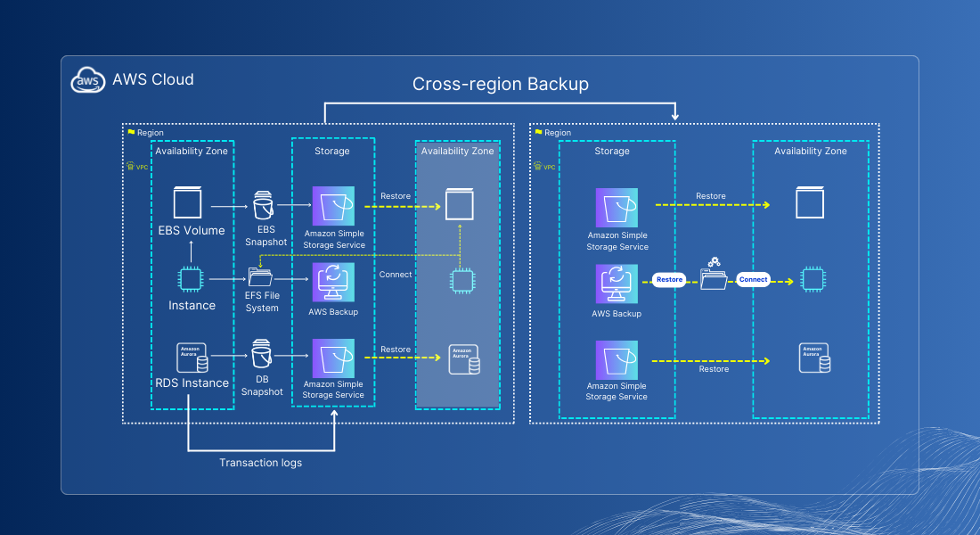Select bottom 'Restore' label in the right Region
This screenshot has height=535, width=980.
point(714,369)
